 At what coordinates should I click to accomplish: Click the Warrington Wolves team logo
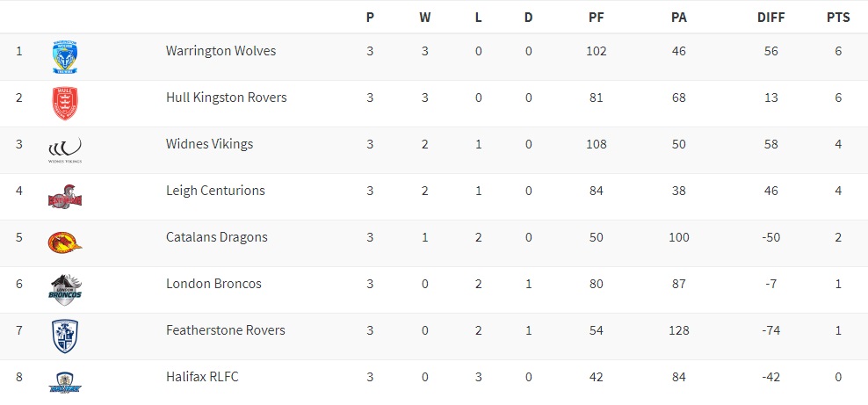coord(65,57)
